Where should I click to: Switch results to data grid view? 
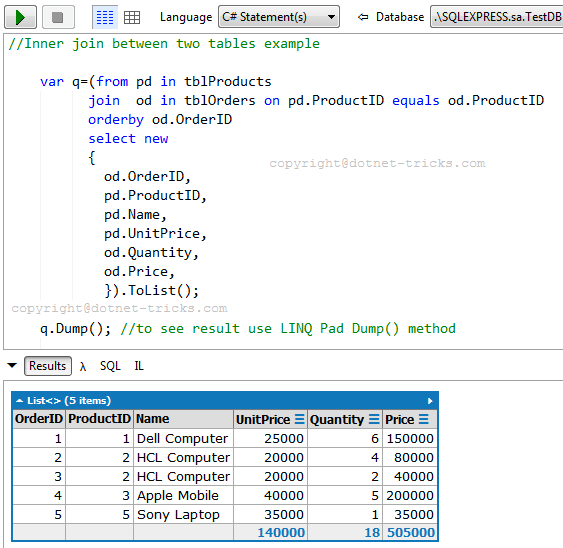tap(132, 17)
